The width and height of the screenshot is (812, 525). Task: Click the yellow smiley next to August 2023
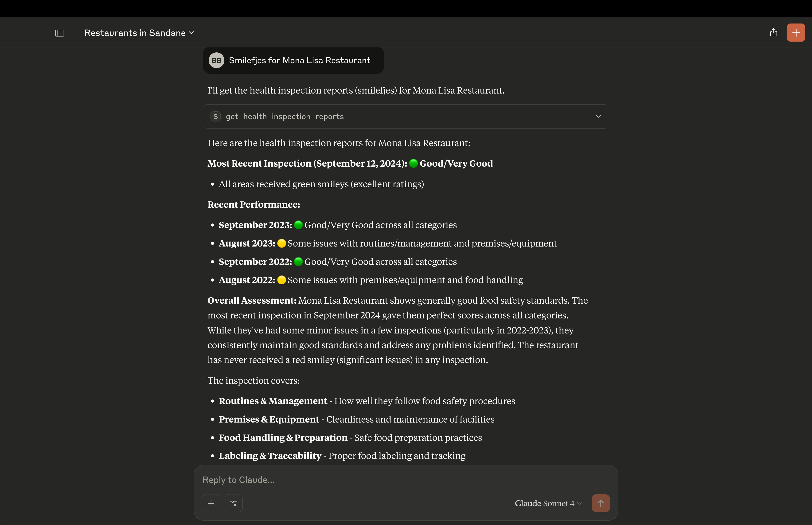[x=281, y=243]
